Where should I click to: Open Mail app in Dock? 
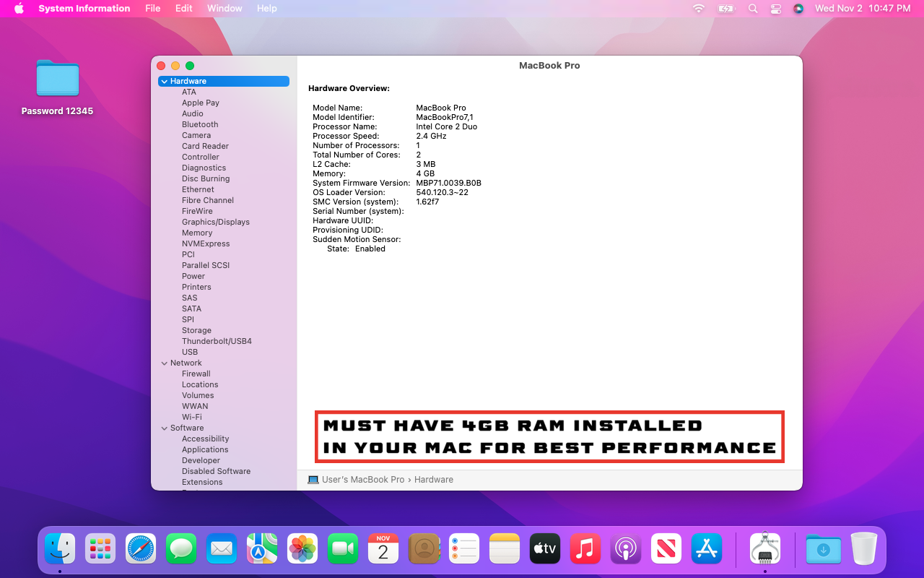(x=222, y=548)
